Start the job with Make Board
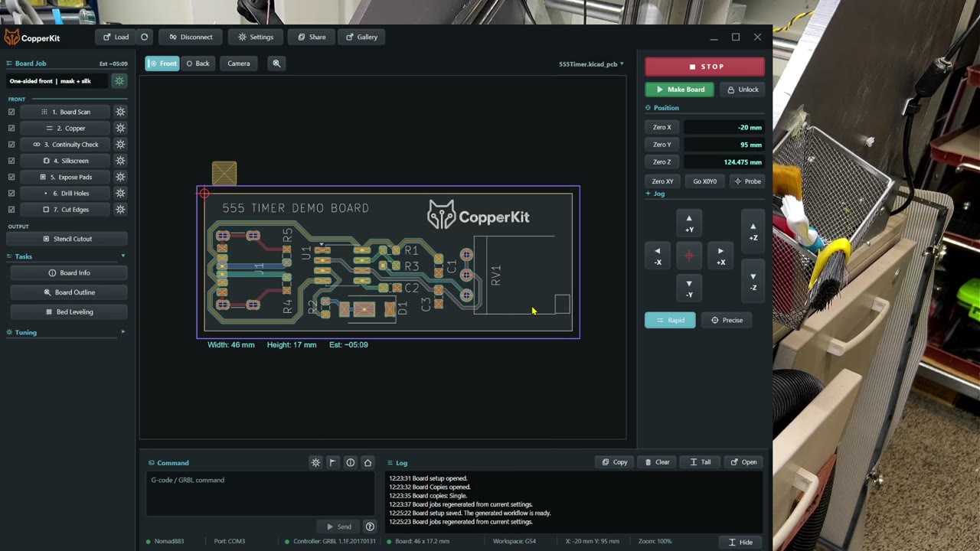 click(x=680, y=90)
